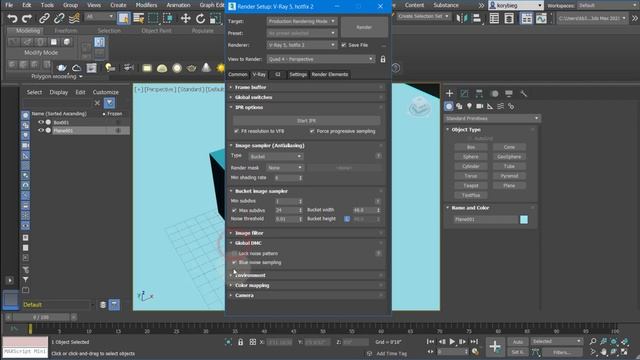Switch to the Render Elements tab
Viewport: 640px width, 360px height.
[x=330, y=74]
